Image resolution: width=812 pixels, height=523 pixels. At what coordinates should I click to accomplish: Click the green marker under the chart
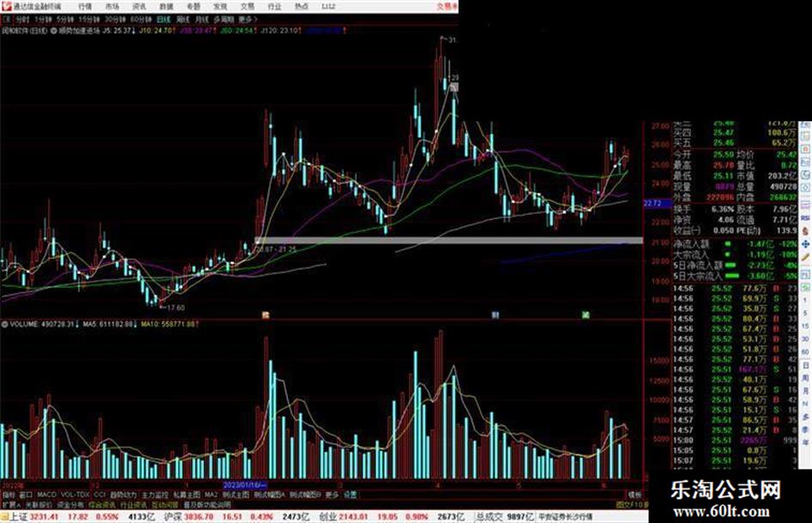click(x=586, y=315)
